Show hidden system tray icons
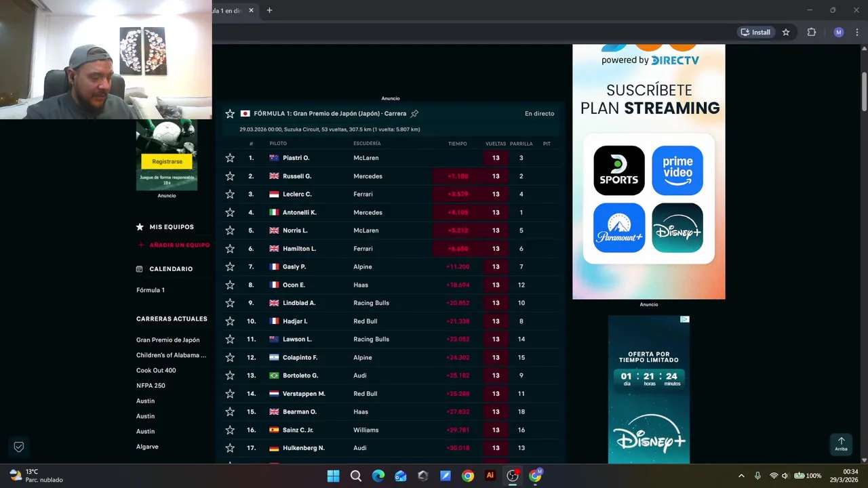Screen dimensions: 868x488 [741, 476]
